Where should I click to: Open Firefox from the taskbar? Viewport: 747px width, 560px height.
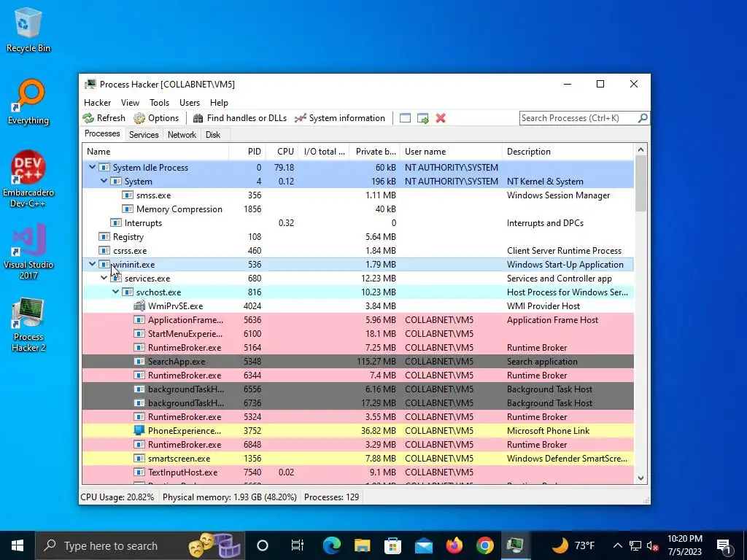pos(454,545)
